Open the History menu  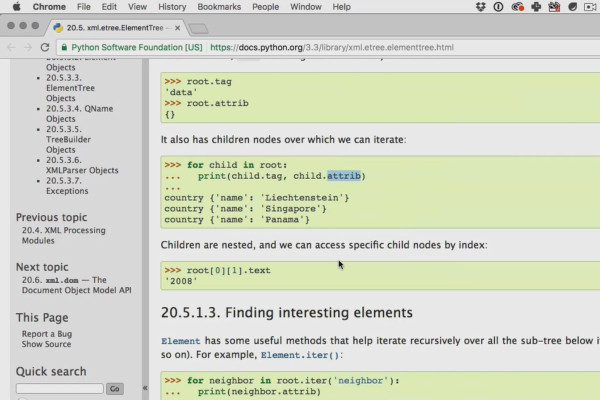pos(172,7)
